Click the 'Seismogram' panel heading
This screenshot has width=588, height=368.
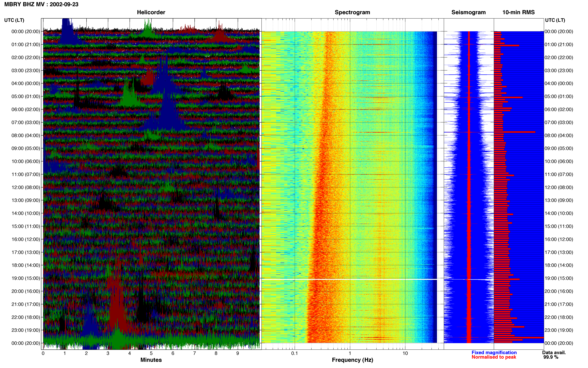pyautogui.click(x=468, y=12)
